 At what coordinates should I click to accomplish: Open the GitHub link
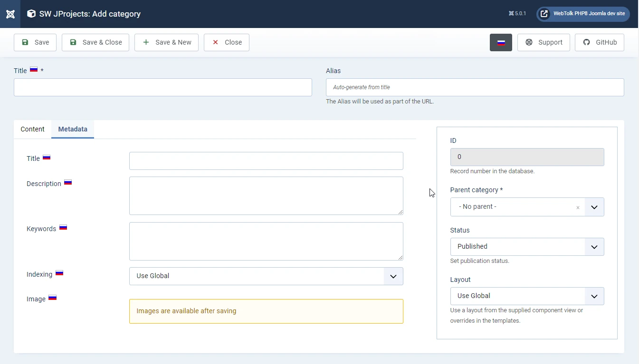coord(600,42)
